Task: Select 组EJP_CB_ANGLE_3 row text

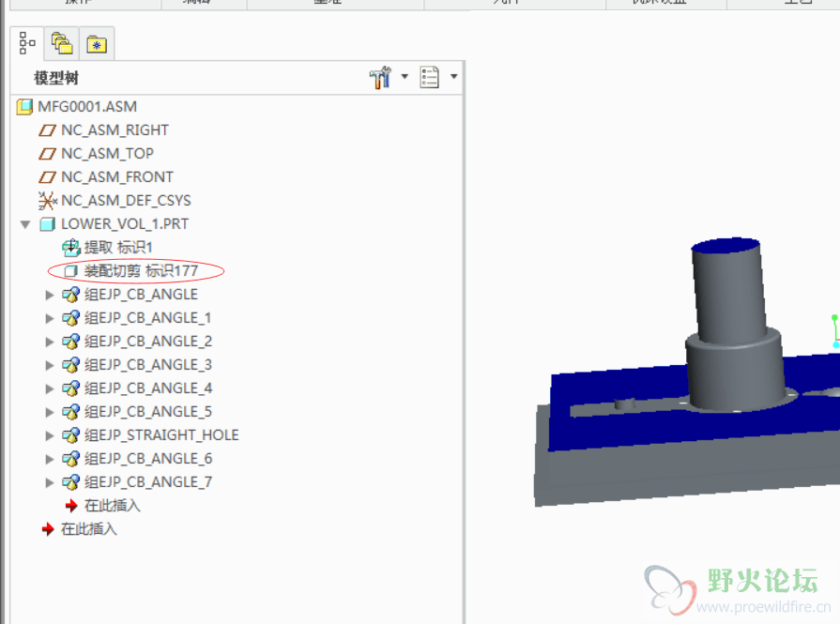Action: pos(148,365)
